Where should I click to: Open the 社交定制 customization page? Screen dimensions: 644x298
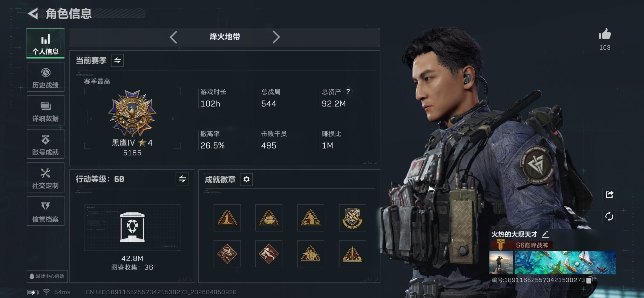[x=46, y=178]
